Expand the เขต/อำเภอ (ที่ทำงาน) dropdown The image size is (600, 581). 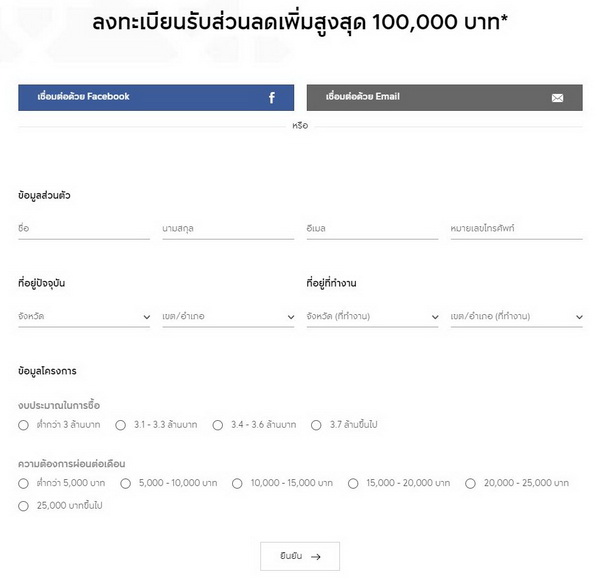pos(517,317)
